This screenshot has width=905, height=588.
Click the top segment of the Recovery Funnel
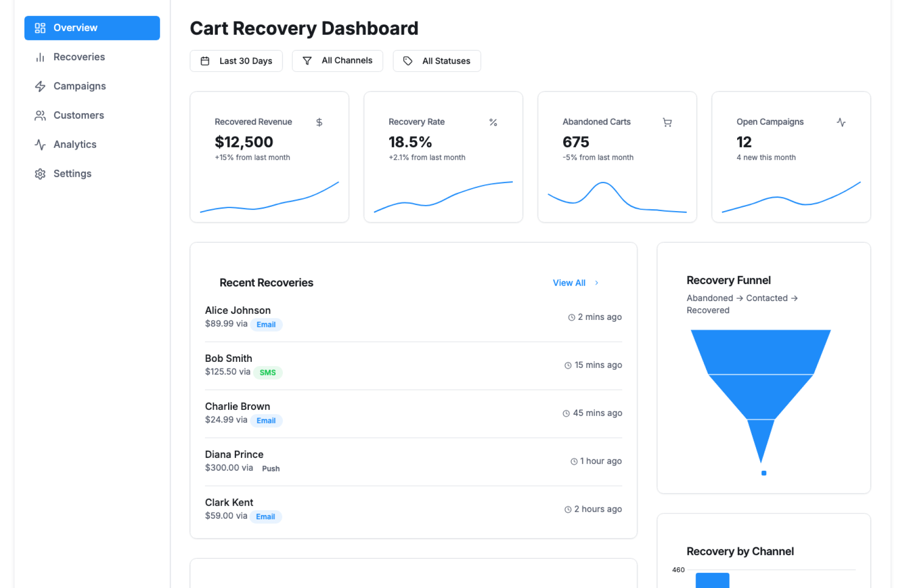tap(760, 351)
